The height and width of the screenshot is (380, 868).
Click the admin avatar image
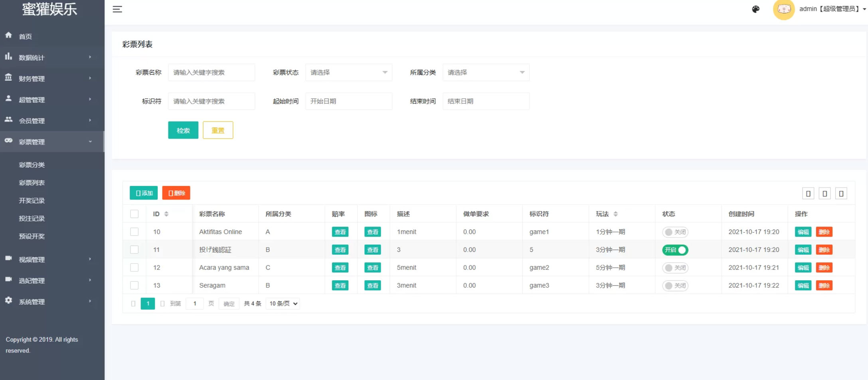(x=784, y=9)
